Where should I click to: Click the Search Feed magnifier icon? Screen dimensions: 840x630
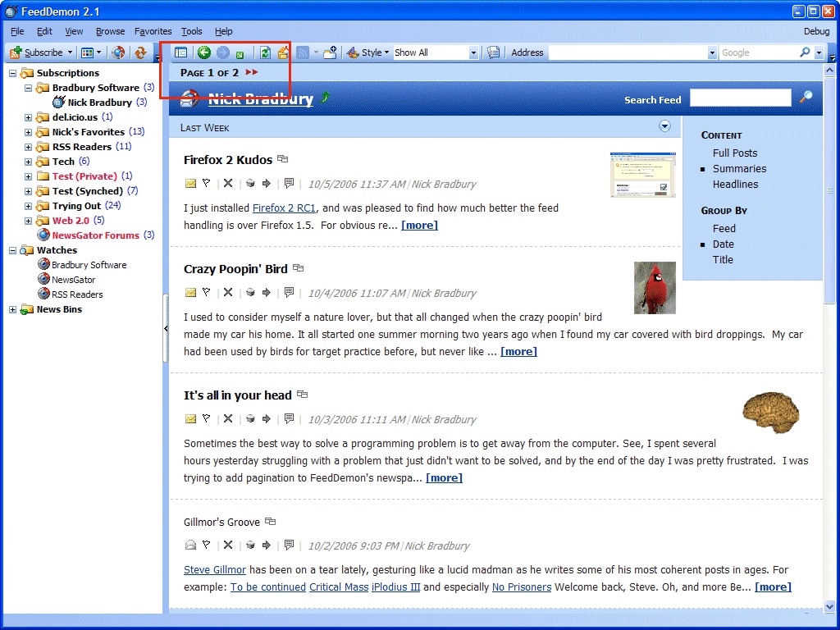pos(806,98)
